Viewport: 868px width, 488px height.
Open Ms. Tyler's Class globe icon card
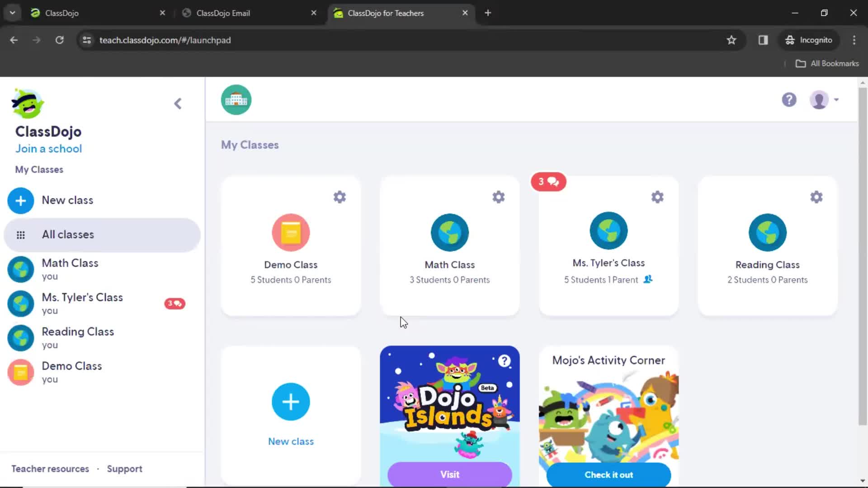pyautogui.click(x=609, y=231)
